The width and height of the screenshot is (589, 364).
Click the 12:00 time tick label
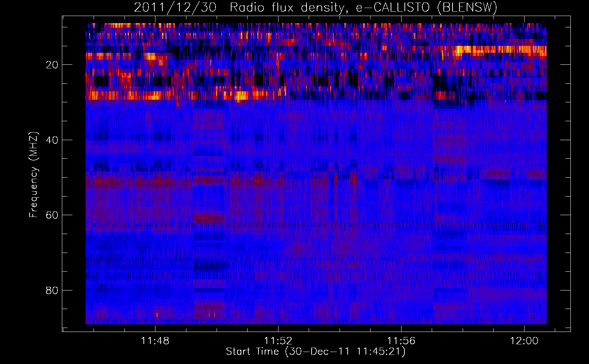pyautogui.click(x=524, y=341)
